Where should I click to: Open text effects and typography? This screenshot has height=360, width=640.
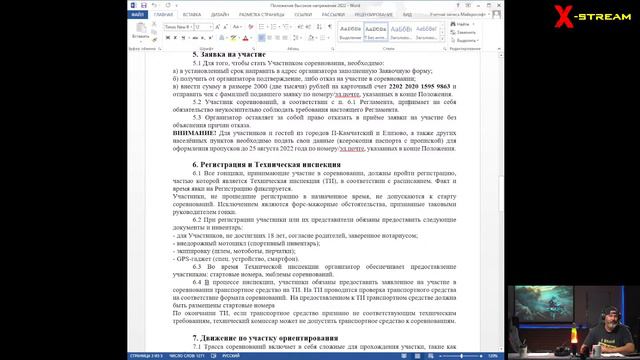[221, 38]
